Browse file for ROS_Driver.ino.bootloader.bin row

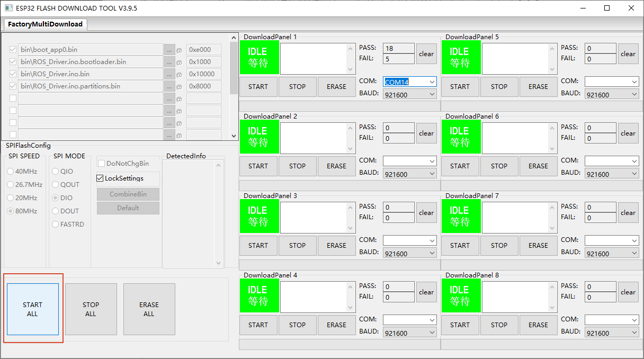point(169,62)
